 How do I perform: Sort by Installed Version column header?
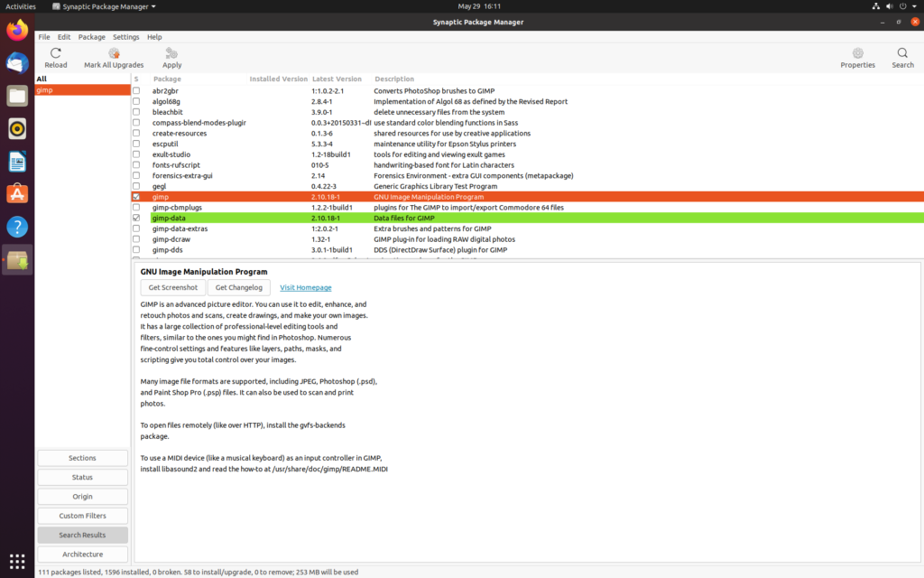[278, 79]
